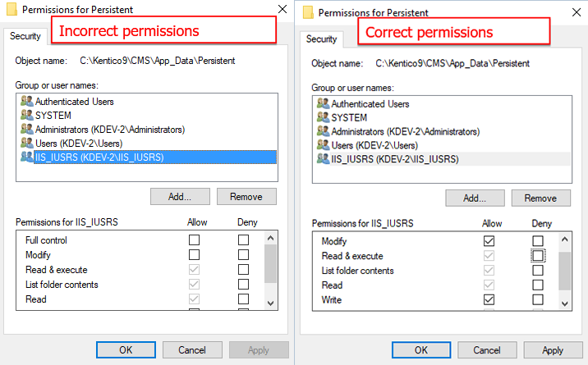The image size is (588, 365).
Task: Select Administrators group icon in left dialog
Action: click(x=26, y=129)
